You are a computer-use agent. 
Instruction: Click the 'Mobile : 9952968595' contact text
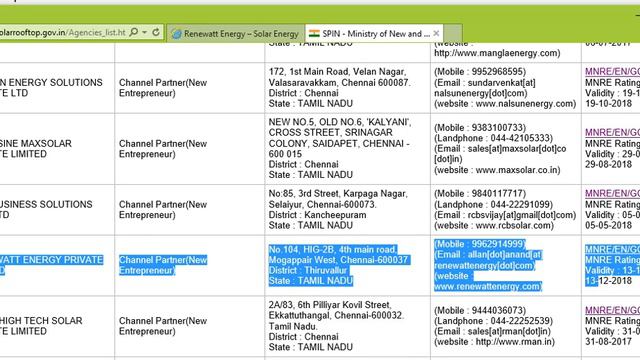tap(480, 72)
